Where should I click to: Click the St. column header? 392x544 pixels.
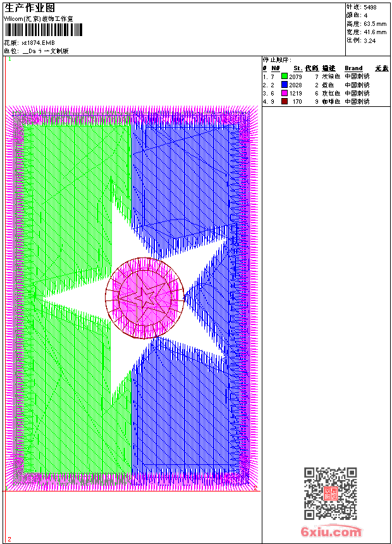[298, 68]
